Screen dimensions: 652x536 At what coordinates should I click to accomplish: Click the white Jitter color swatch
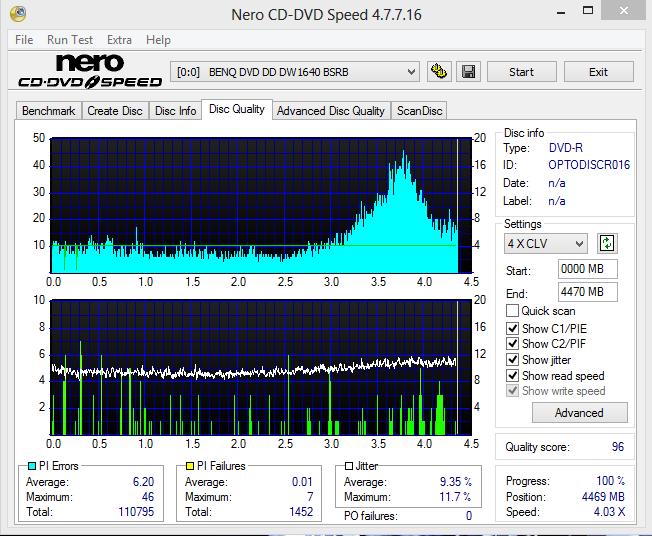click(349, 466)
